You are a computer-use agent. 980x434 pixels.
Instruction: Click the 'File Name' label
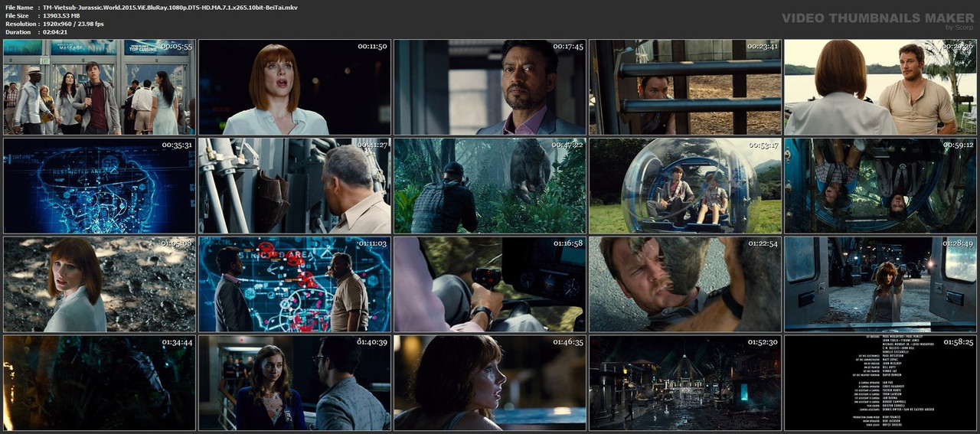(x=19, y=7)
